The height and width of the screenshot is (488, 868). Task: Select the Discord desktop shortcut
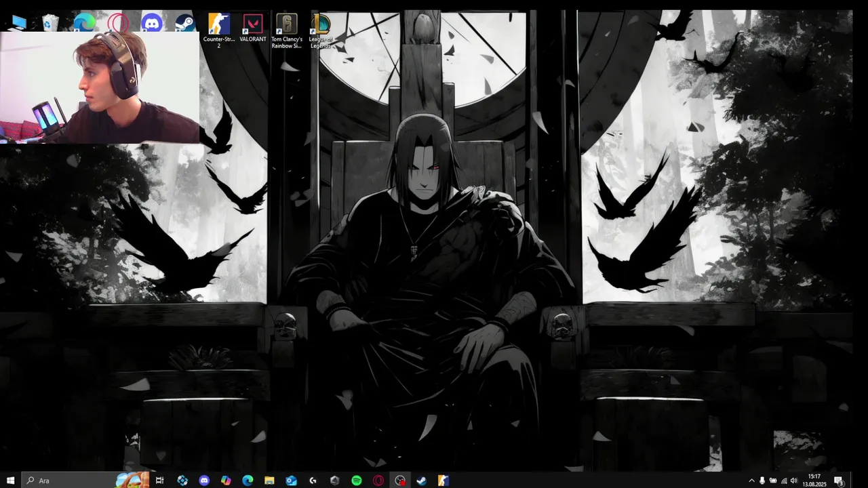click(x=152, y=23)
